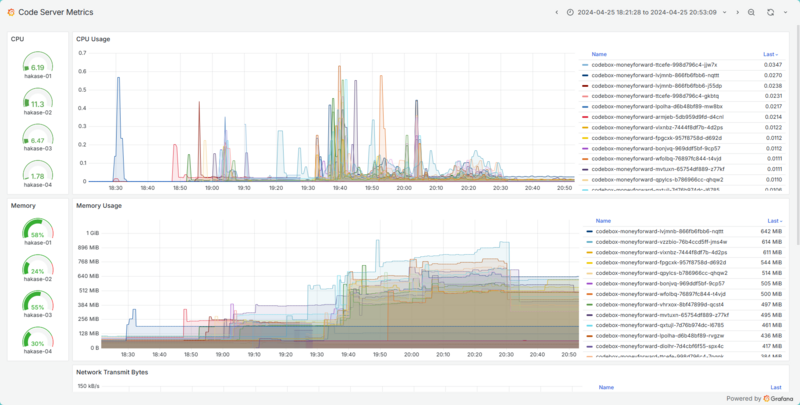Click the Code Server Metrics dashboard title
Image resolution: width=800 pixels, height=405 pixels.
tap(56, 12)
